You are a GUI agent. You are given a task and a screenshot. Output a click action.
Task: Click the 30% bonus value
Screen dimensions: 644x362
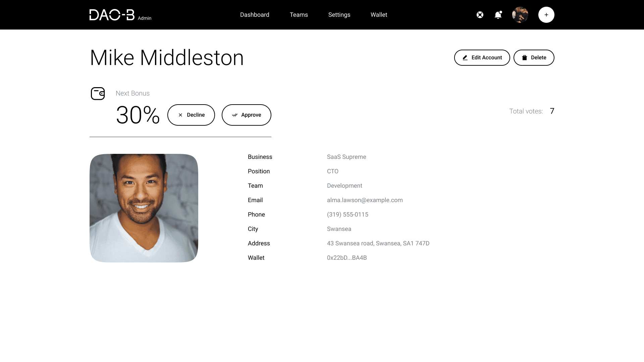click(138, 115)
